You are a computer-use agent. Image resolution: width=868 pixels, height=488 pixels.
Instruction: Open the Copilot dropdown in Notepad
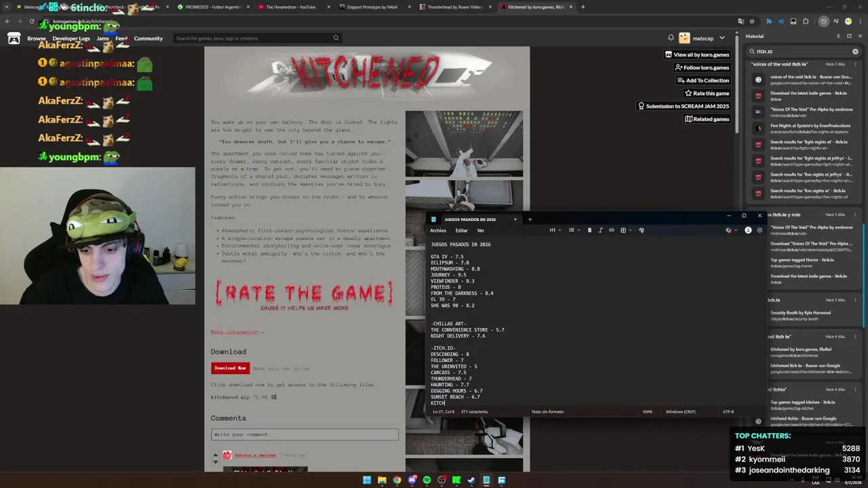pyautogui.click(x=732, y=230)
